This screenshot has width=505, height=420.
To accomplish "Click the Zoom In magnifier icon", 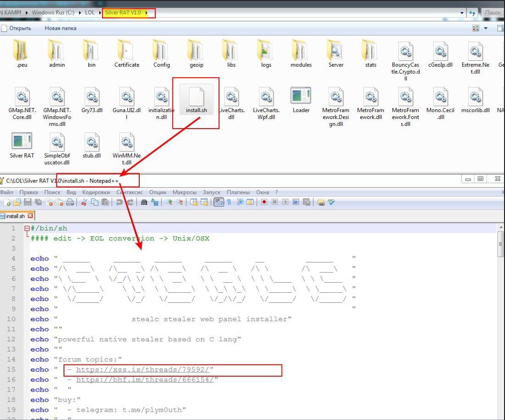I will pos(169,202).
